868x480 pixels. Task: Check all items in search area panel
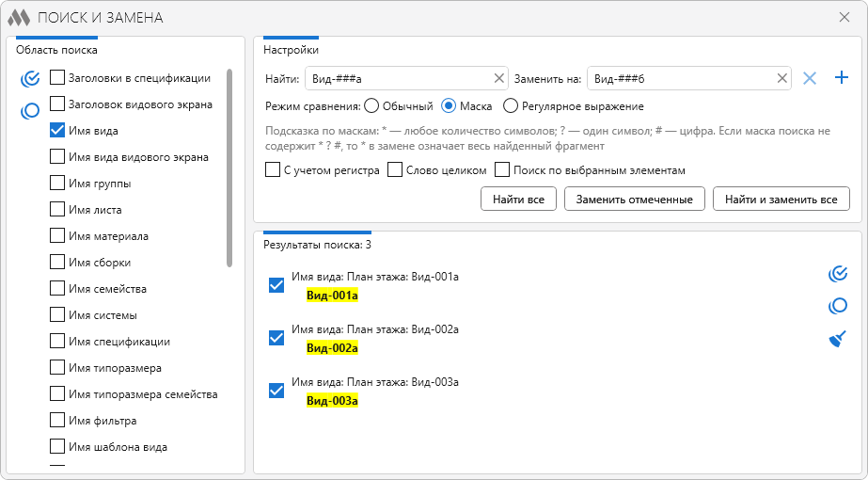29,78
